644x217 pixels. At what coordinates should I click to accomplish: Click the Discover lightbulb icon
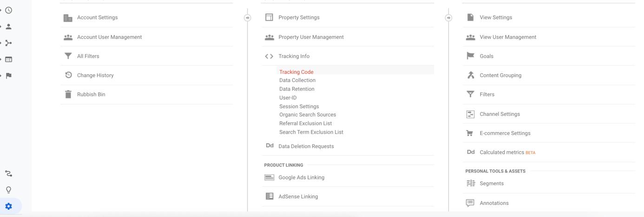coord(8,190)
